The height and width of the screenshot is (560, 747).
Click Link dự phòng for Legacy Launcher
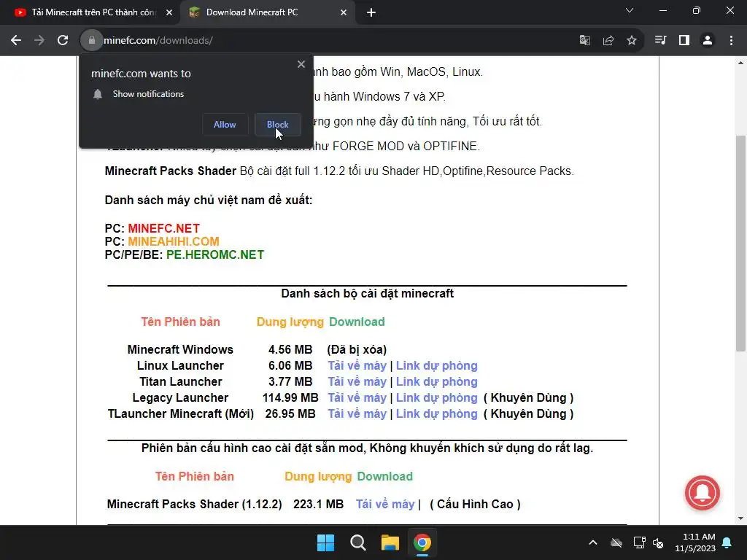point(436,398)
